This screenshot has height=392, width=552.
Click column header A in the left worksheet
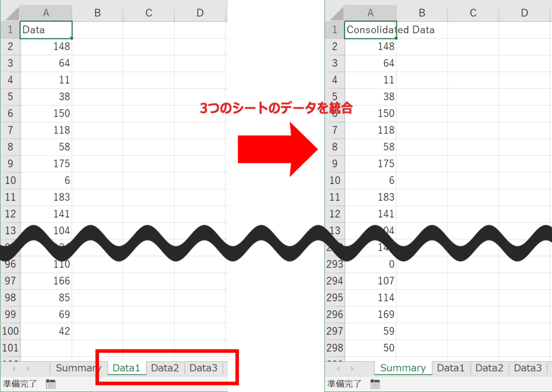tap(46, 12)
